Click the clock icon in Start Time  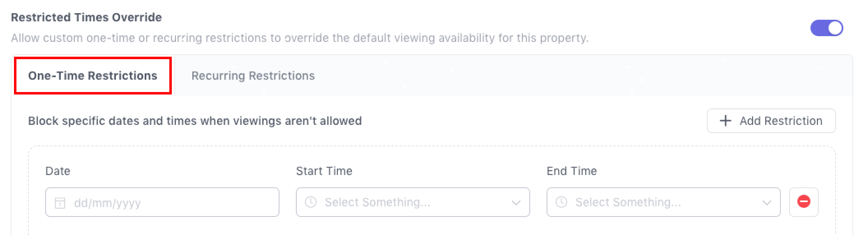311,202
